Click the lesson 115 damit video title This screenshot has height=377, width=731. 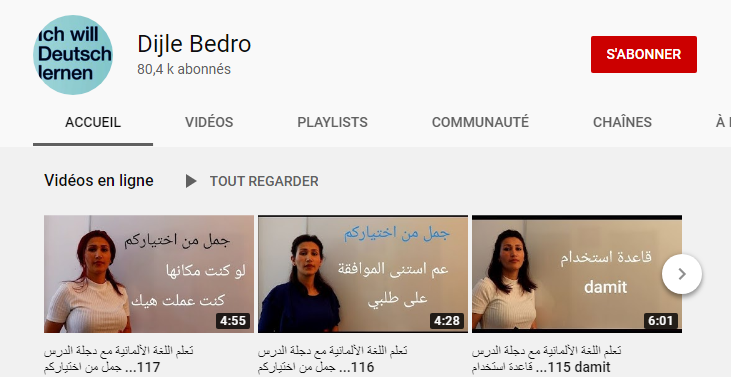click(546, 359)
